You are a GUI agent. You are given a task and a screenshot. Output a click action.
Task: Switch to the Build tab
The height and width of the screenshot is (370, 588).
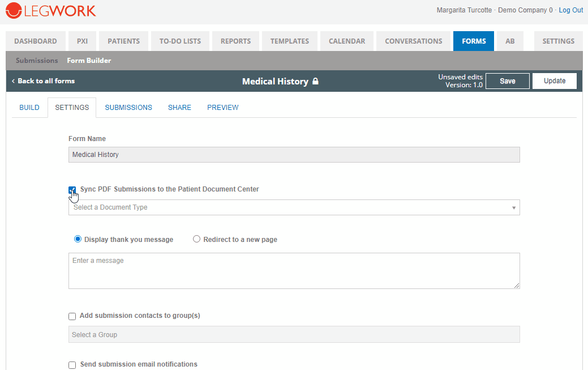point(29,108)
